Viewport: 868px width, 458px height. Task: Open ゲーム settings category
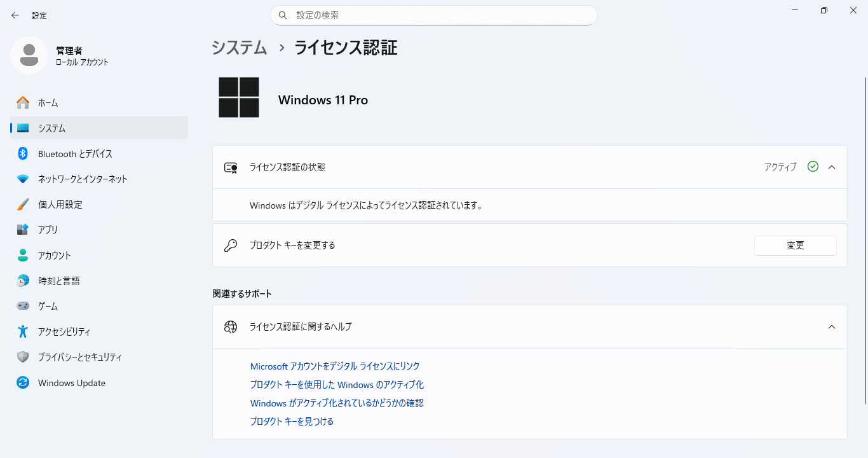[x=48, y=306]
